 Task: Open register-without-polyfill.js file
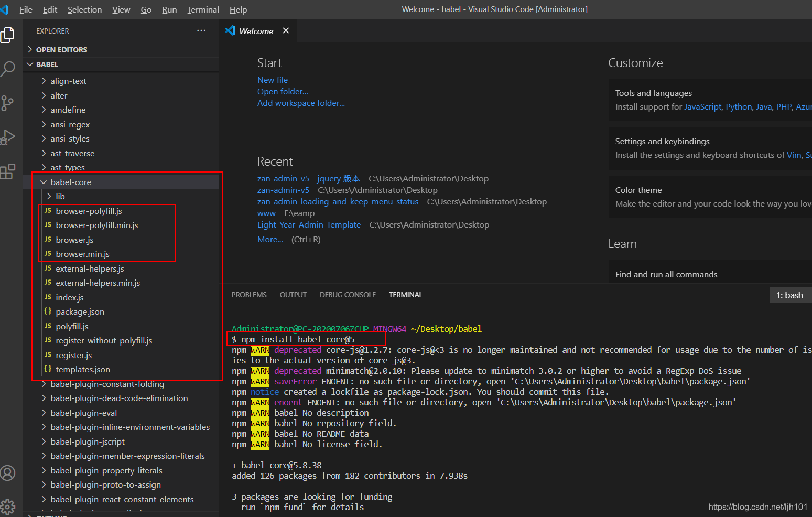[x=104, y=340]
